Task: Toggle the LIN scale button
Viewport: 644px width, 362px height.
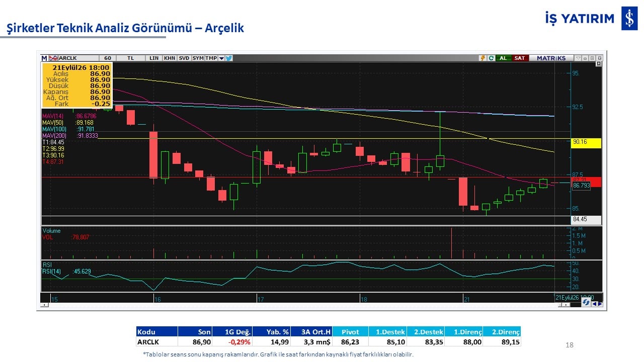Action: point(154,58)
